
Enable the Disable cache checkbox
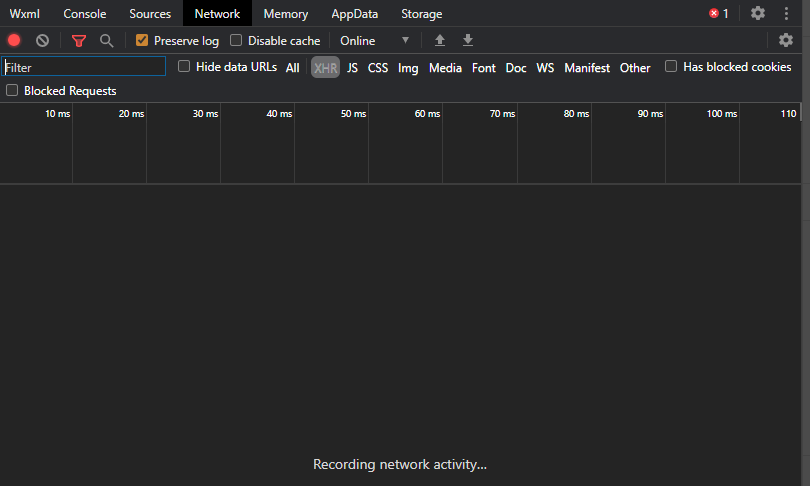[236, 40]
